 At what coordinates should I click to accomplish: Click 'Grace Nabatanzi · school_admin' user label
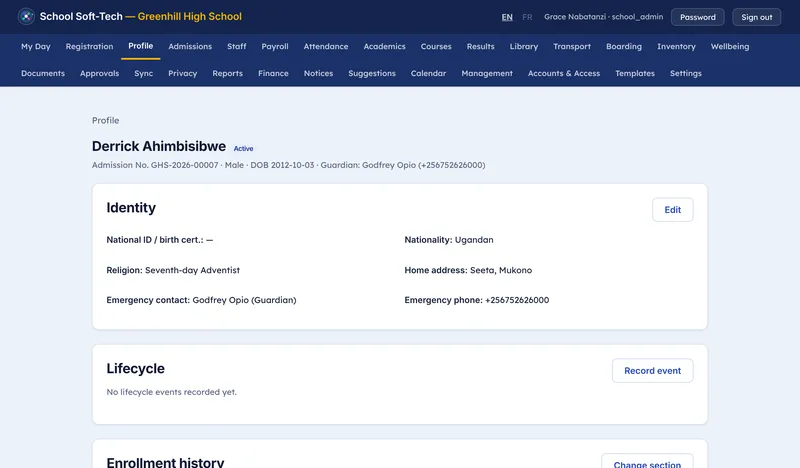604,17
